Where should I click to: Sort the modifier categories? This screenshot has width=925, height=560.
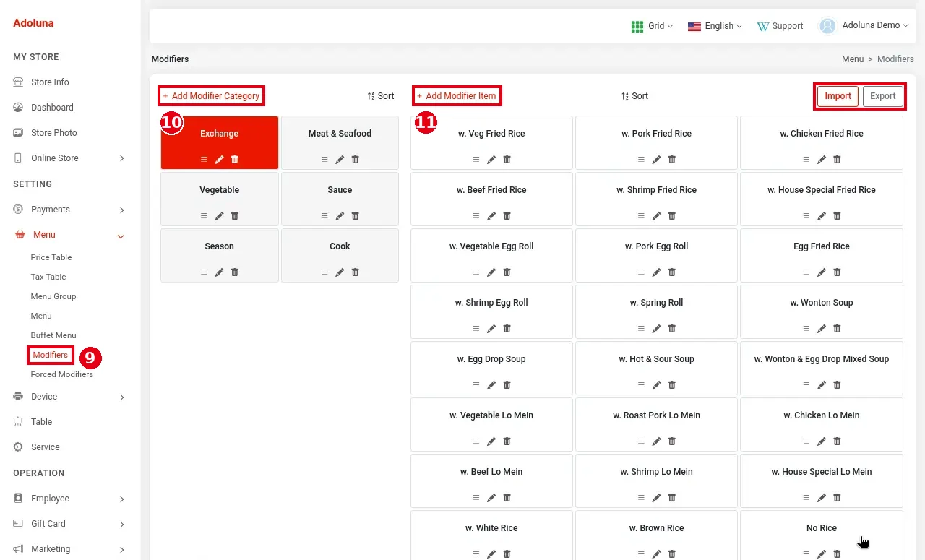381,96
